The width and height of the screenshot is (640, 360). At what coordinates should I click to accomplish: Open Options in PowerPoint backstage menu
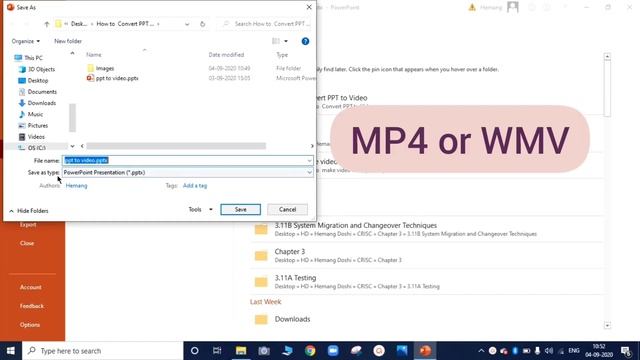point(30,325)
